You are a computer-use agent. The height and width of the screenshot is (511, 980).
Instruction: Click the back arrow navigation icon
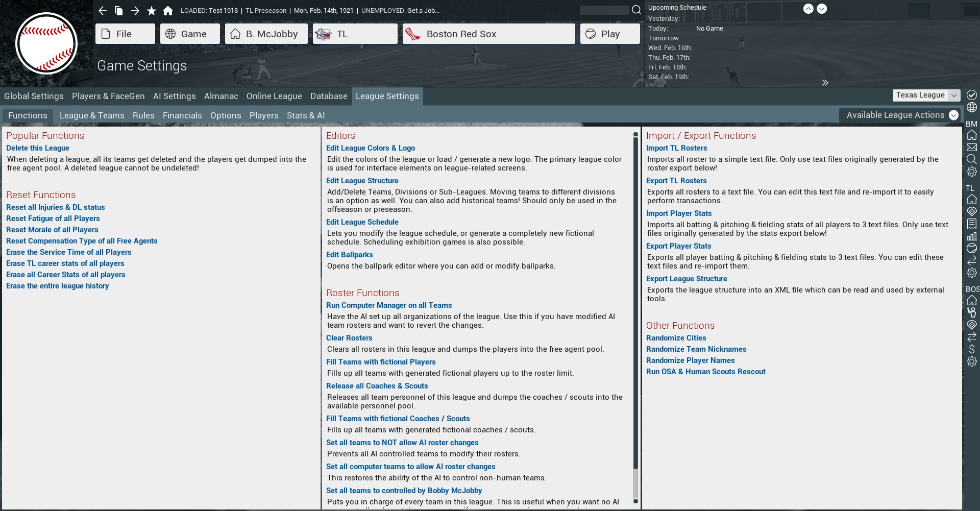(103, 11)
